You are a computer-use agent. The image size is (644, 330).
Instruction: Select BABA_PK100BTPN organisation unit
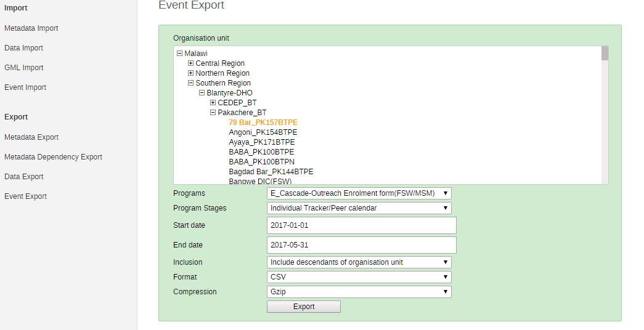coord(262,162)
